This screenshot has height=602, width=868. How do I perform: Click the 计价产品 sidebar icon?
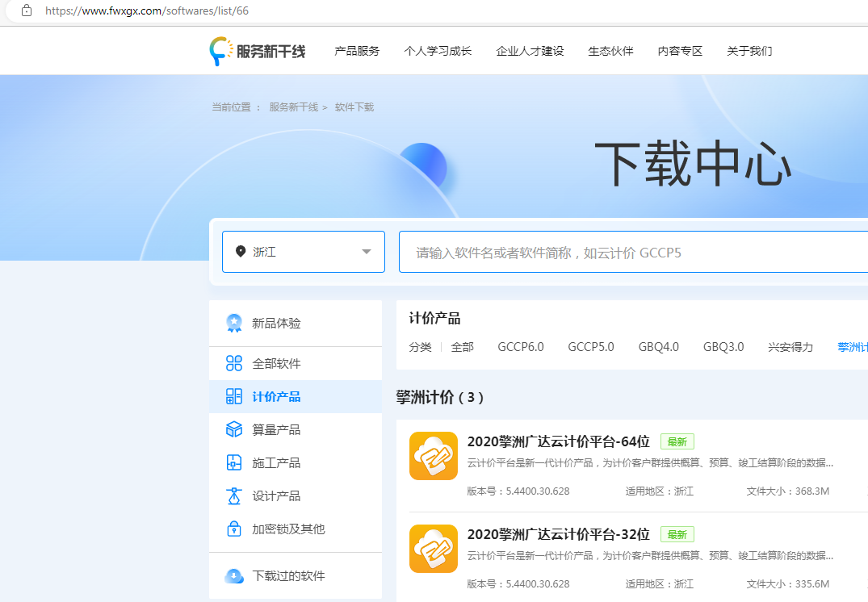click(x=234, y=397)
